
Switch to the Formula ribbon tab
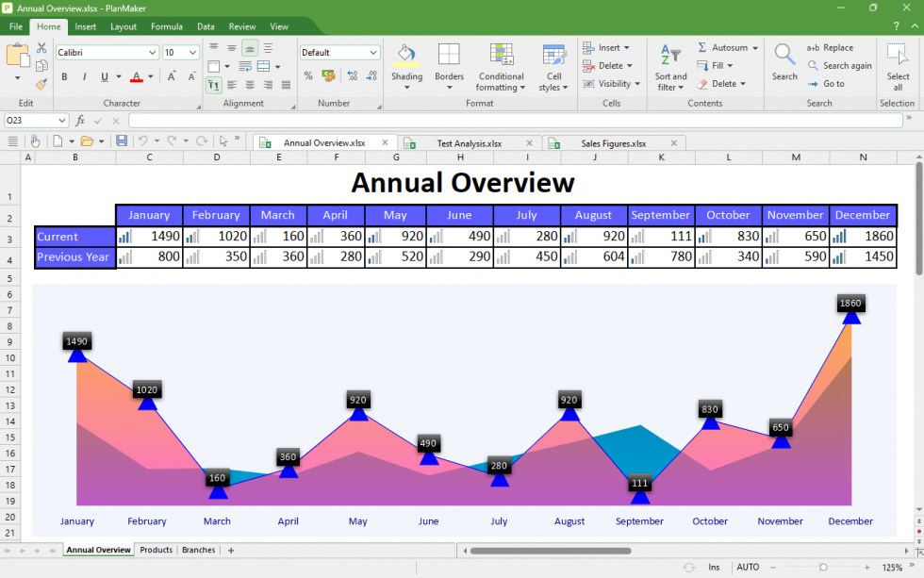point(165,26)
